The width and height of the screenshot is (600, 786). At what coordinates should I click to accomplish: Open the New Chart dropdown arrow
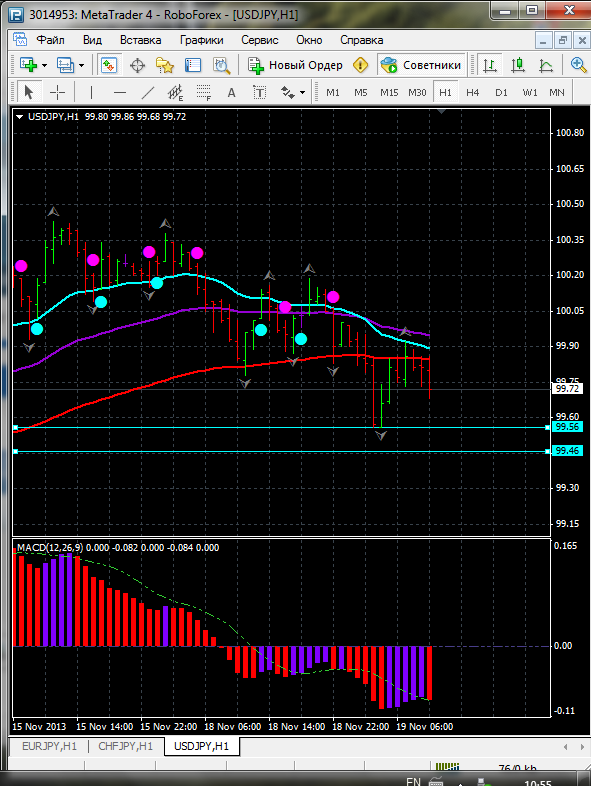point(45,65)
